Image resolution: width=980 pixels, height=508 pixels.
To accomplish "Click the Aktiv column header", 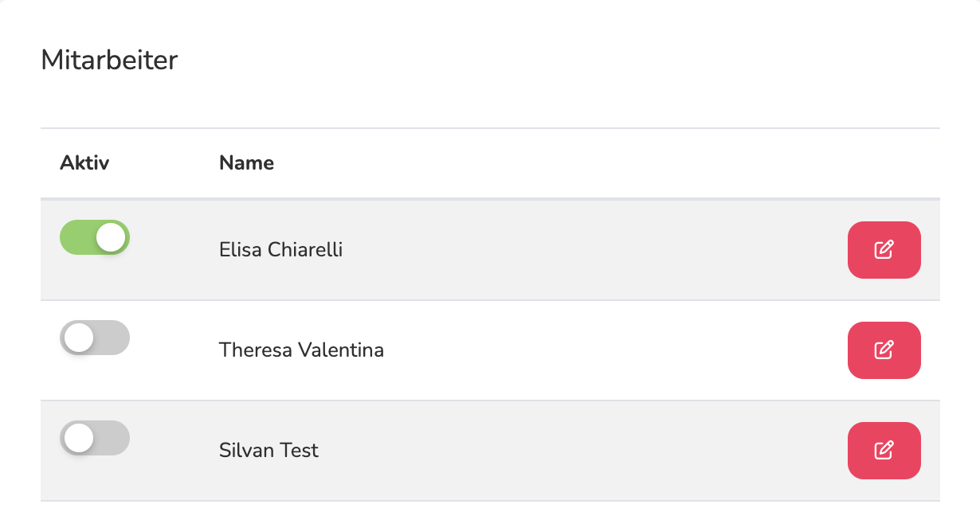I will 84,163.
